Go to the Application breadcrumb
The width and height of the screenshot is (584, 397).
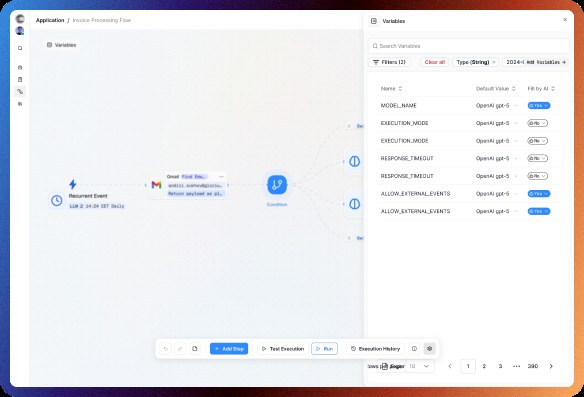coord(50,20)
